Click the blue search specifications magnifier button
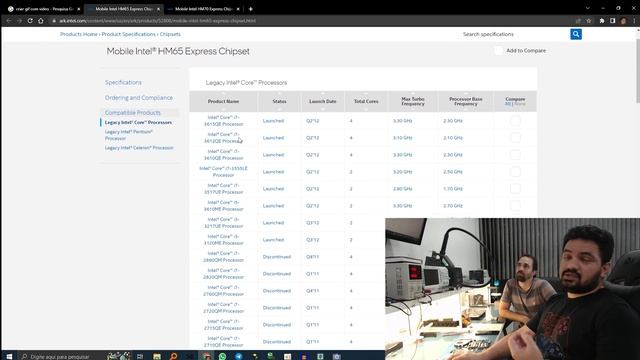This screenshot has width=640, height=360. (576, 34)
